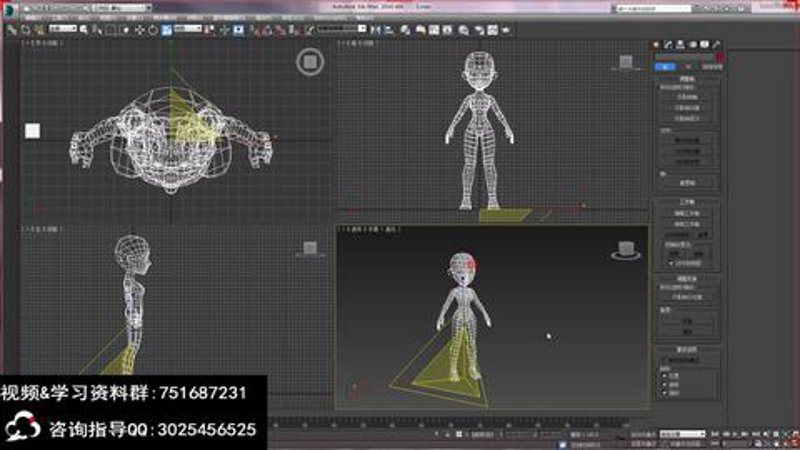The width and height of the screenshot is (800, 450).
Task: Open Select by Name dialog icon
Action: tap(96, 30)
